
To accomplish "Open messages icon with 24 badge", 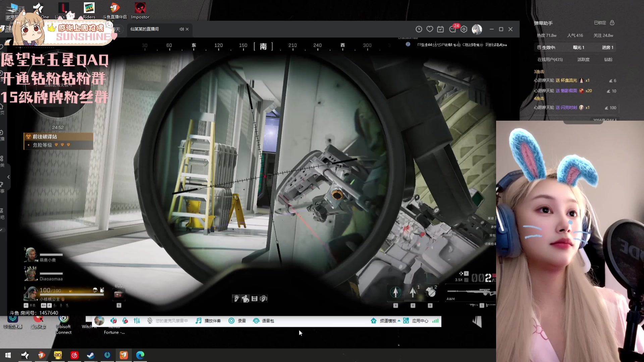I will (x=453, y=29).
